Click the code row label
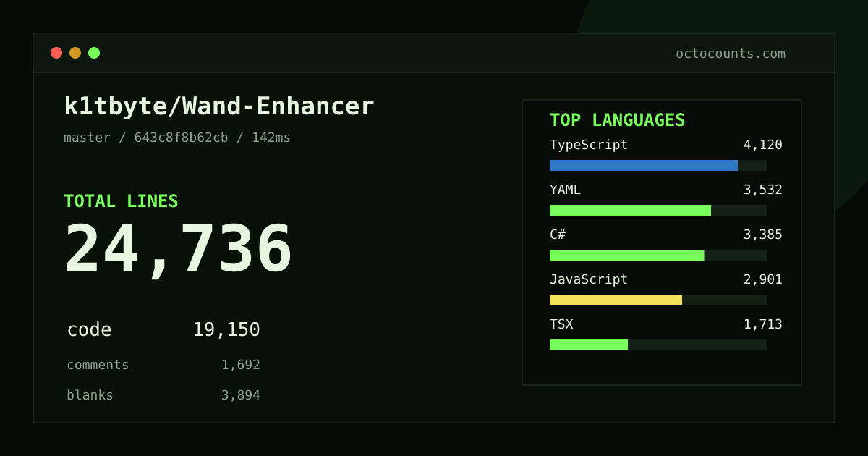868x456 pixels. pos(89,330)
